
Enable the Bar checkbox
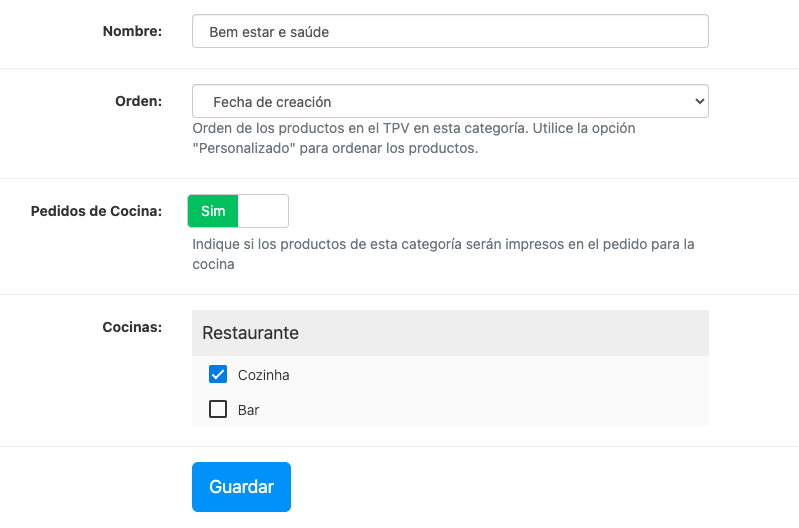218,409
